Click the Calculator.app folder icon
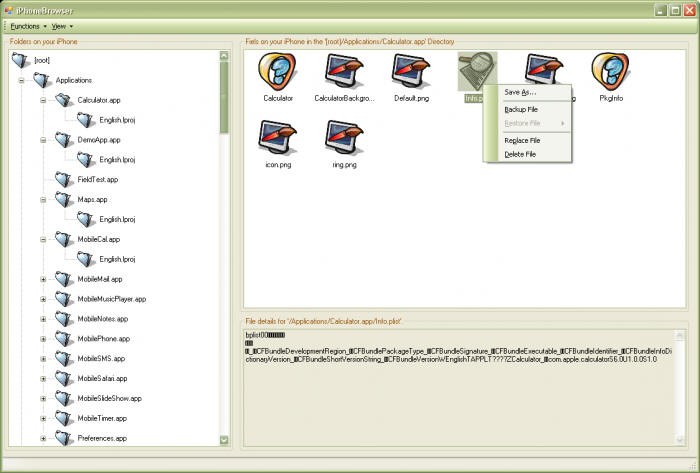Image resolution: width=700 pixels, height=473 pixels. [x=64, y=100]
